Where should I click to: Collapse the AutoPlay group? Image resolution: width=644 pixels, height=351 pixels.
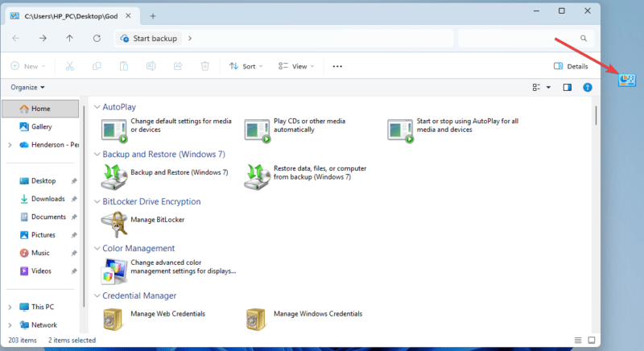(97, 107)
